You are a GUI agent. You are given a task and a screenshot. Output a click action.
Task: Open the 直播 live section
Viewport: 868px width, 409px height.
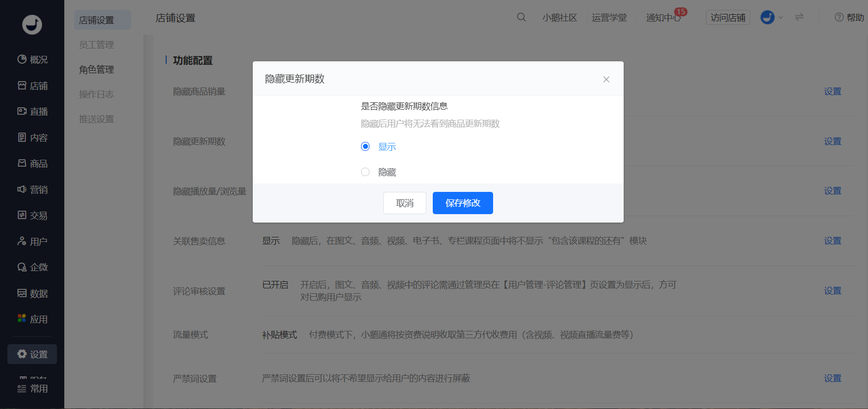[x=32, y=111]
